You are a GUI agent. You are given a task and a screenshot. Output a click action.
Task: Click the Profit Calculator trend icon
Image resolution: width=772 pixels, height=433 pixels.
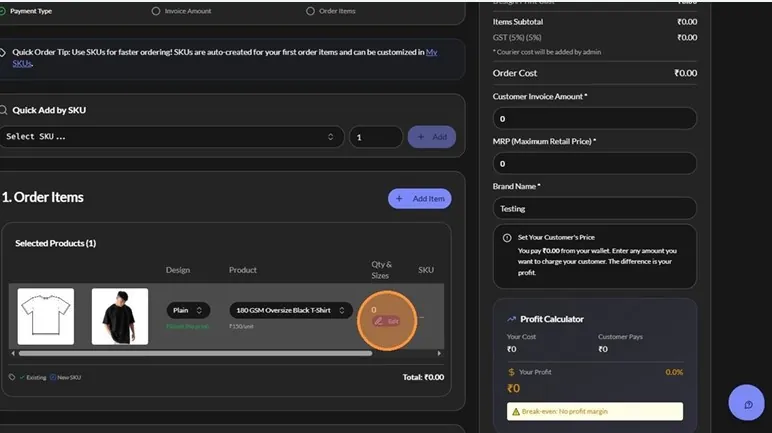click(x=512, y=319)
